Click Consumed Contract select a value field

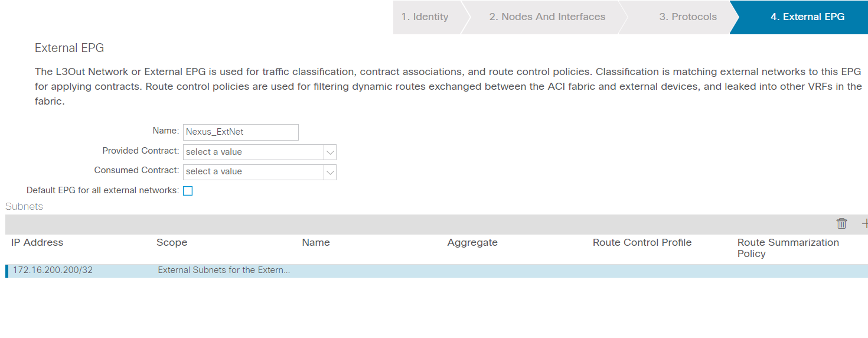click(253, 171)
